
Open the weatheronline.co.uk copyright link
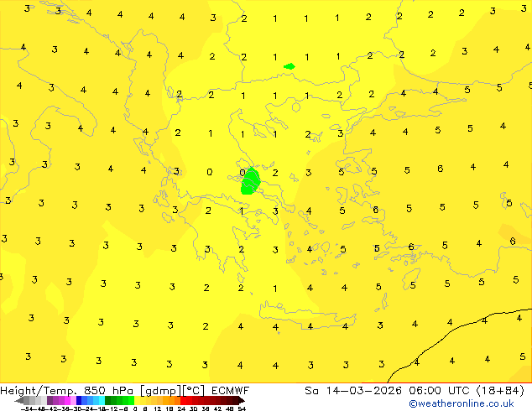(x=461, y=403)
